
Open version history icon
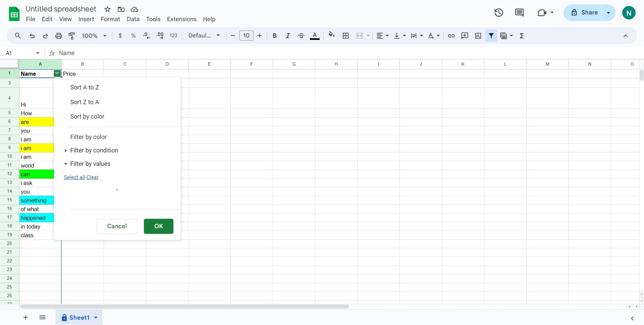(499, 12)
